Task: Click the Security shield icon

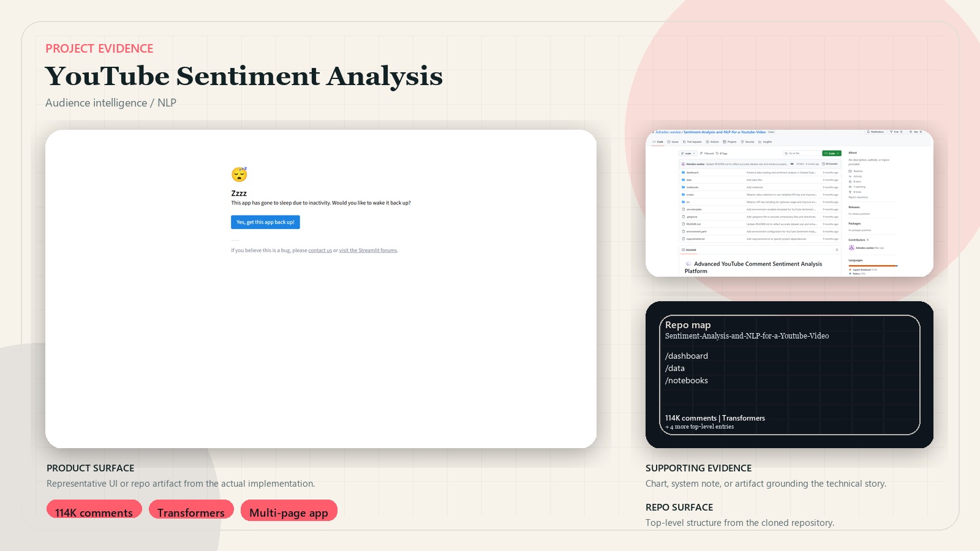Action: coord(742,141)
